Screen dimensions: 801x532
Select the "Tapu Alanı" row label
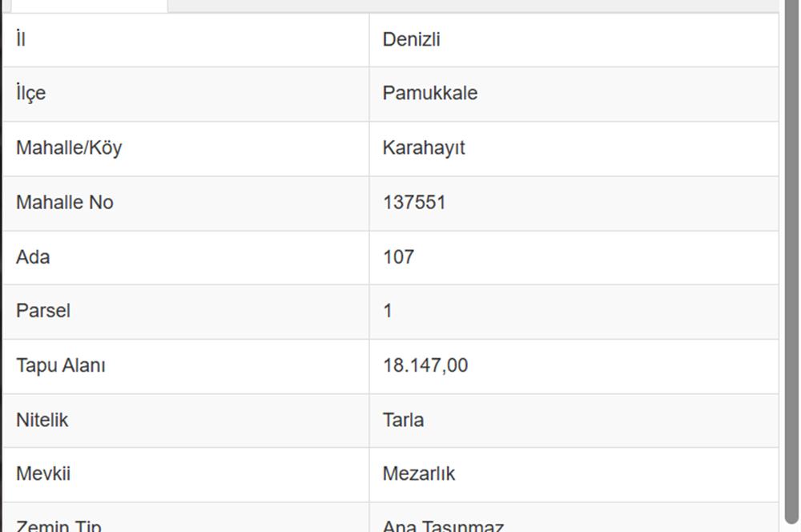point(61,365)
